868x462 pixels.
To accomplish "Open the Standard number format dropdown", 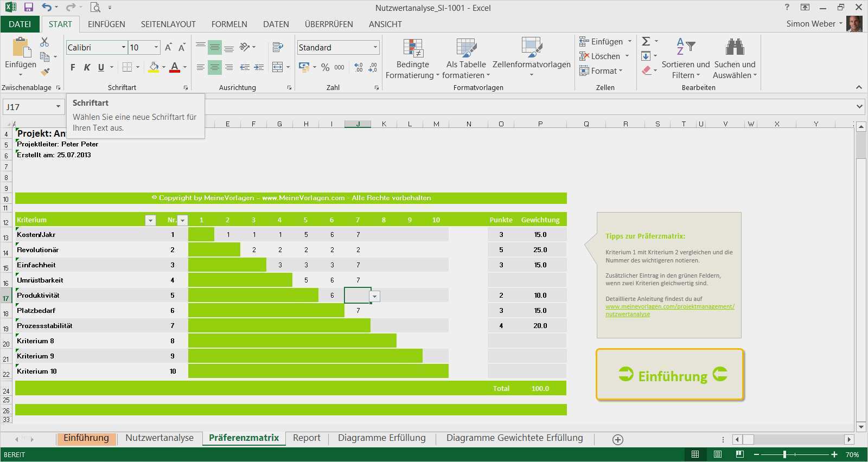I will [375, 48].
